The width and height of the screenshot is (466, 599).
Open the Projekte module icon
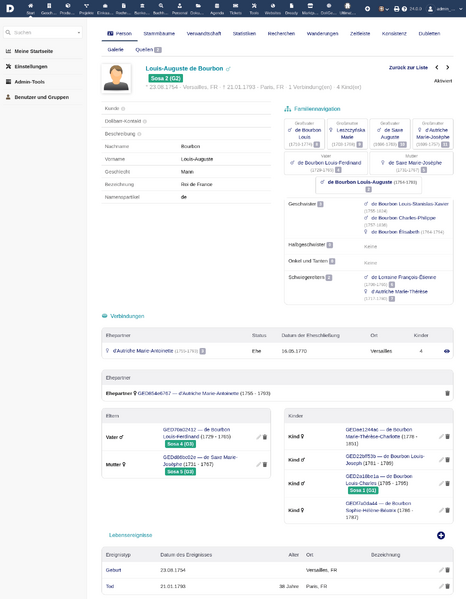[86, 8]
